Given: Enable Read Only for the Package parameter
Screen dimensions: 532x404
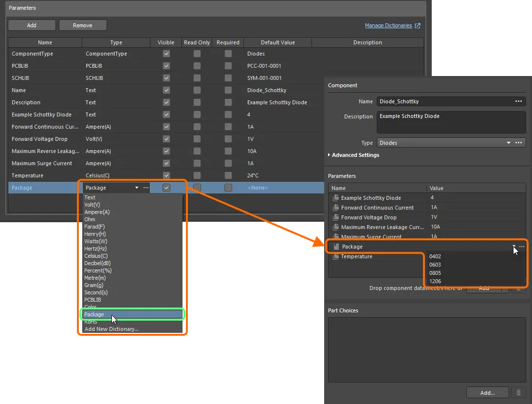Looking at the screenshot, I should [x=197, y=187].
